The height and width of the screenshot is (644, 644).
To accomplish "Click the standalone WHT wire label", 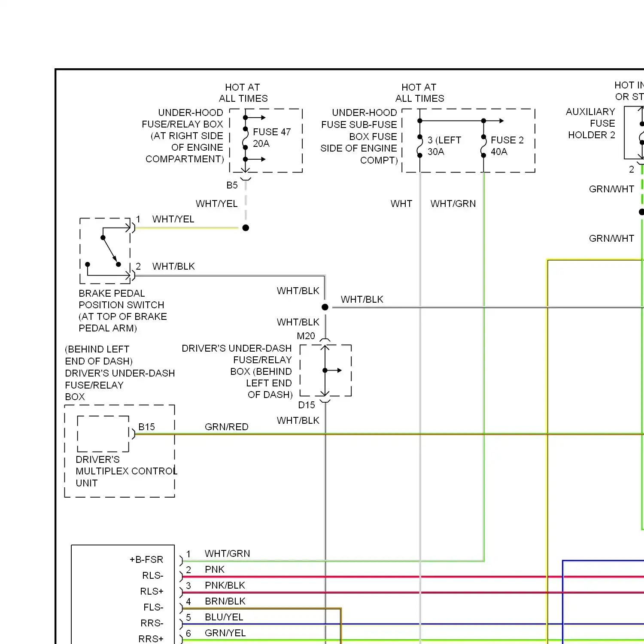I will pyautogui.click(x=401, y=204).
